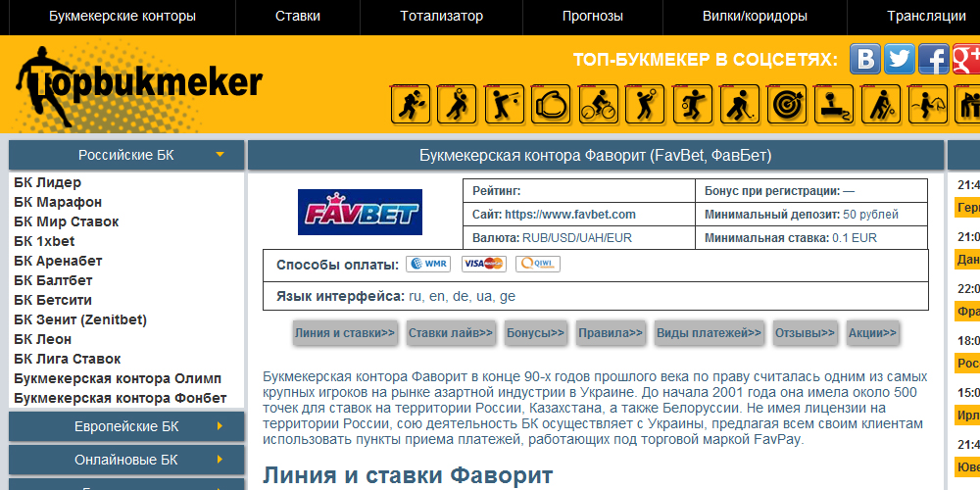Screen dimensions: 980x490
Task: Open БК Мир Ставок link
Action: tap(67, 221)
